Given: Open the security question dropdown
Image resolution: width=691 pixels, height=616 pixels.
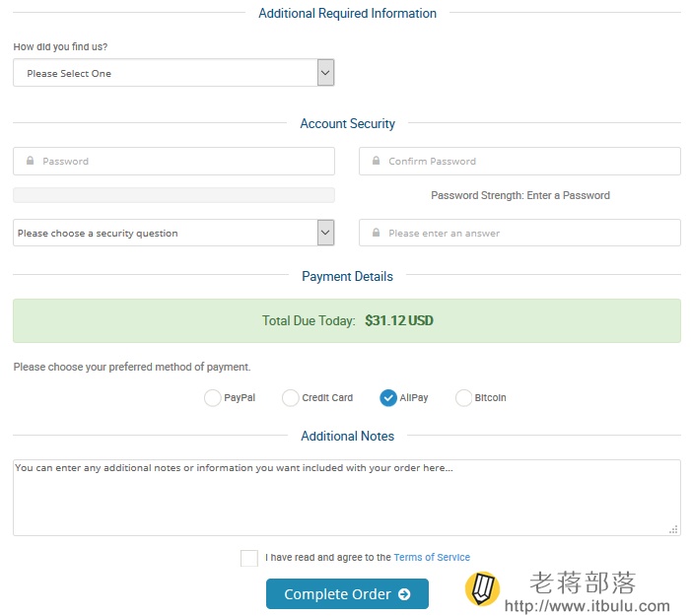Looking at the screenshot, I should [173, 233].
